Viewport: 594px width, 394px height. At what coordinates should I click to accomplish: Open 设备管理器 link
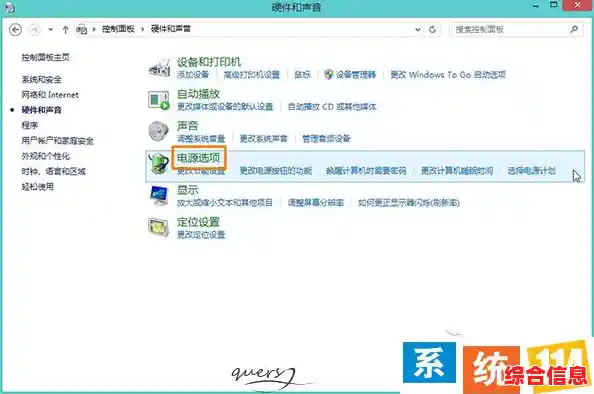coord(356,75)
